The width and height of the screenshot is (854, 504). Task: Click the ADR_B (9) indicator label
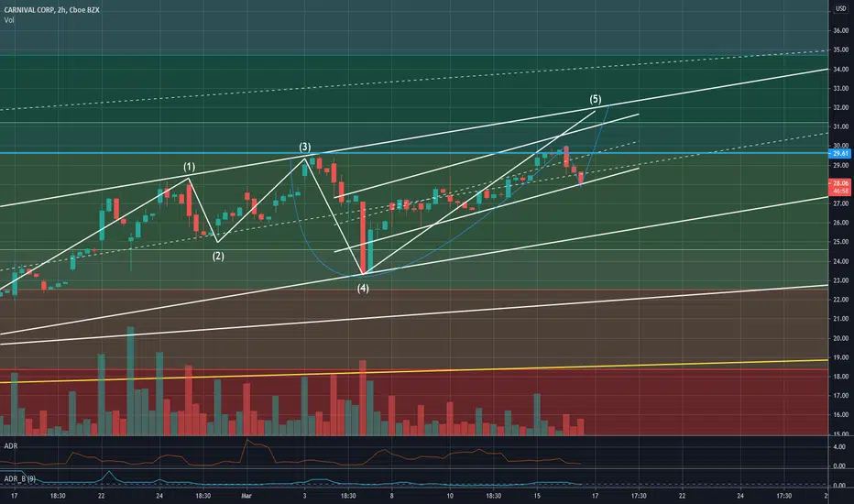19,478
